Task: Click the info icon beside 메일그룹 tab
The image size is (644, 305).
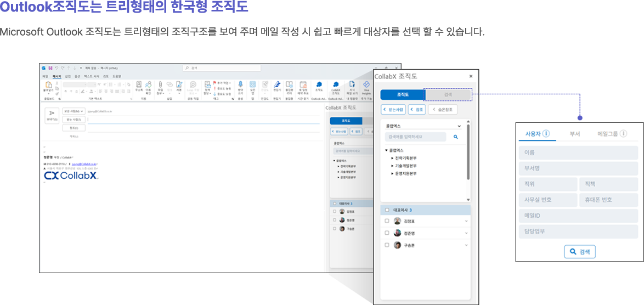Action: [624, 133]
